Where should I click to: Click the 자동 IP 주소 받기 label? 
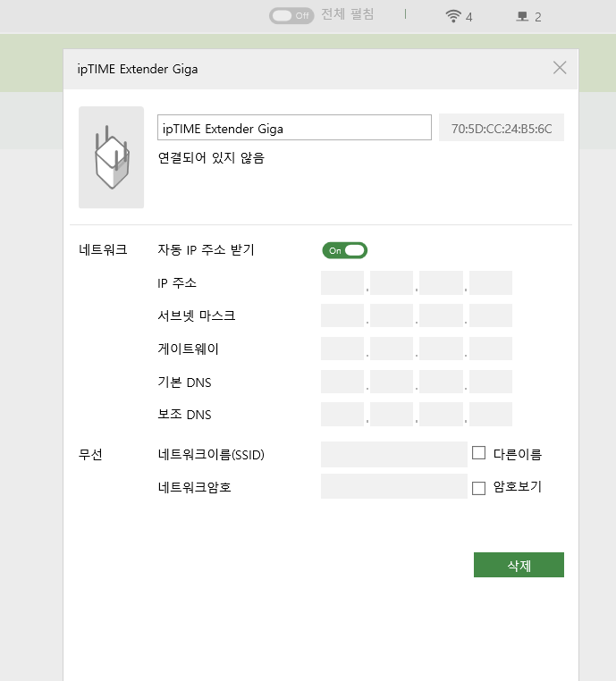(x=206, y=249)
